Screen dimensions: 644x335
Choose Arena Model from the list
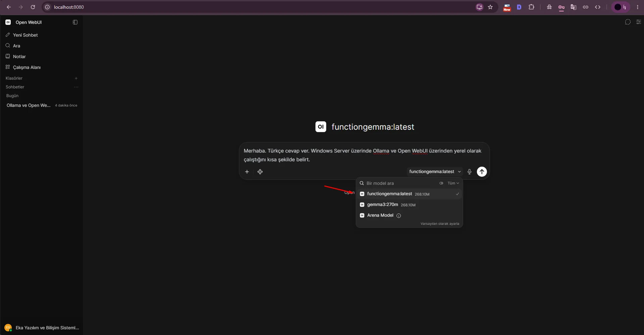click(x=409, y=215)
